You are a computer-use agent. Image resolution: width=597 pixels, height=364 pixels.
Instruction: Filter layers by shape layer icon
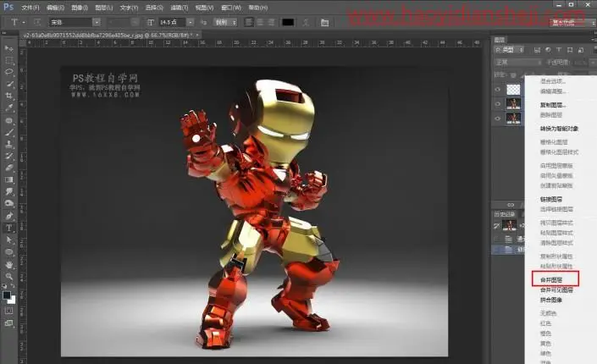570,50
